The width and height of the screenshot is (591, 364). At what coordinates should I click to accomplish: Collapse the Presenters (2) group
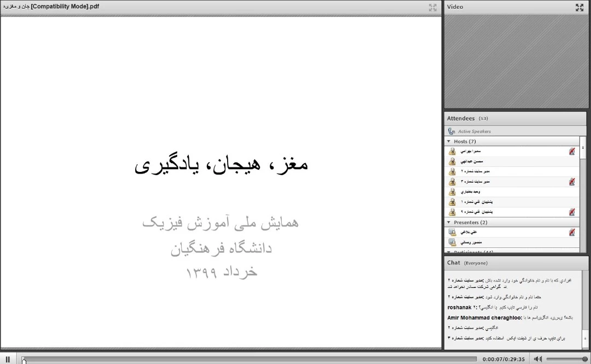coord(449,222)
